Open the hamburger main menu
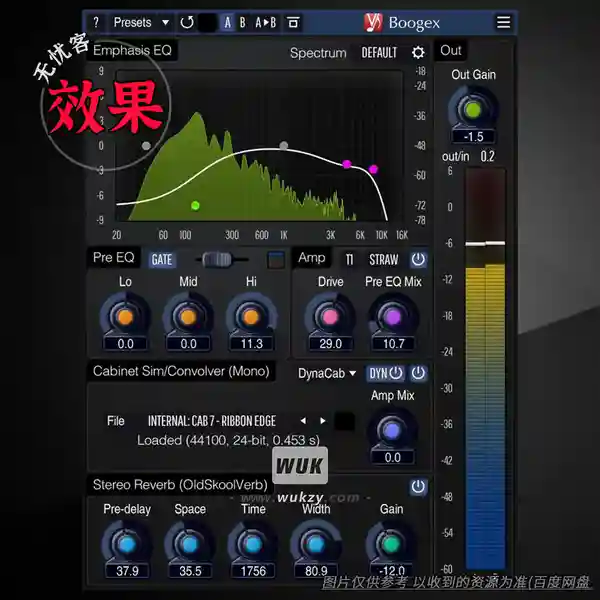The height and width of the screenshot is (600, 600). [x=503, y=22]
